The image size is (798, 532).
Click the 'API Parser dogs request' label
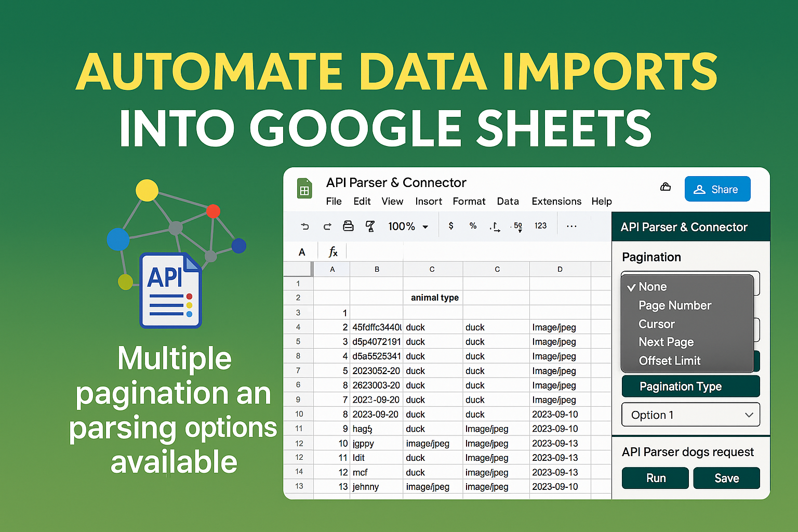[x=687, y=452]
